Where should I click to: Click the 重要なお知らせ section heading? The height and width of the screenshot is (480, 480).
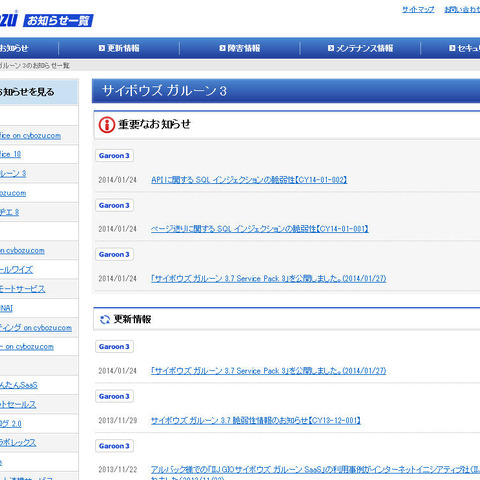tap(154, 124)
